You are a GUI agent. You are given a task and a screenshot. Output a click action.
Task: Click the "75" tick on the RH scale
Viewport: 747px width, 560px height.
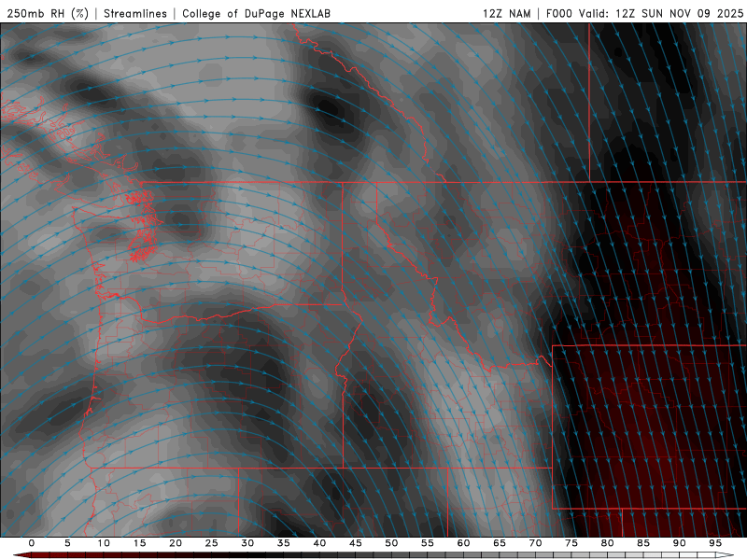571,543
